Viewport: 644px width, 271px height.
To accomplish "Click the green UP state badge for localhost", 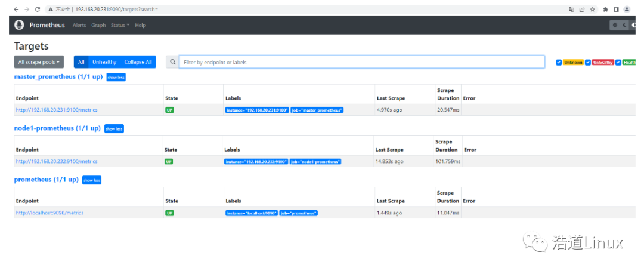I will pyautogui.click(x=170, y=213).
